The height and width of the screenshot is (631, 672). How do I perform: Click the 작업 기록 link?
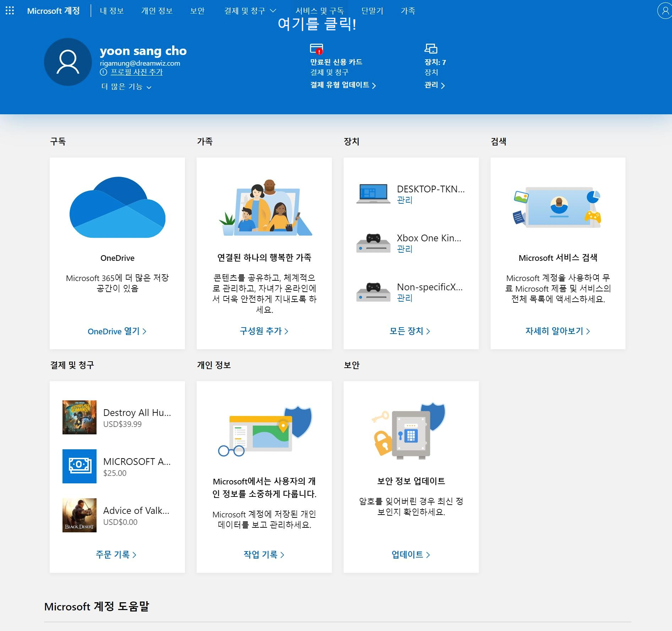pyautogui.click(x=264, y=555)
